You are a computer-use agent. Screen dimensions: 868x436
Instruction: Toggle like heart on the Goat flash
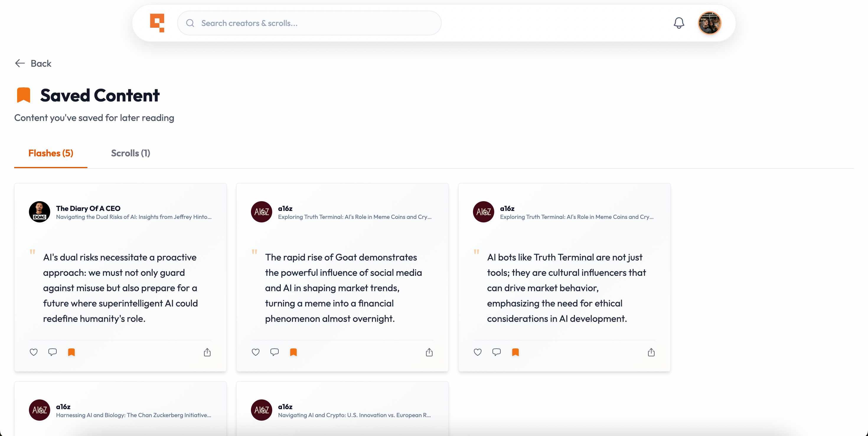click(x=256, y=352)
